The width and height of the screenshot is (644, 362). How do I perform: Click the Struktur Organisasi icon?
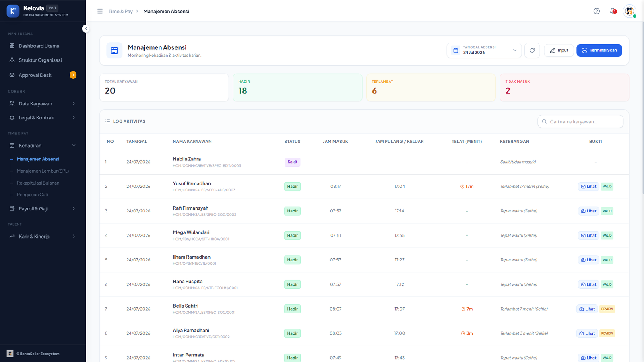click(x=12, y=60)
